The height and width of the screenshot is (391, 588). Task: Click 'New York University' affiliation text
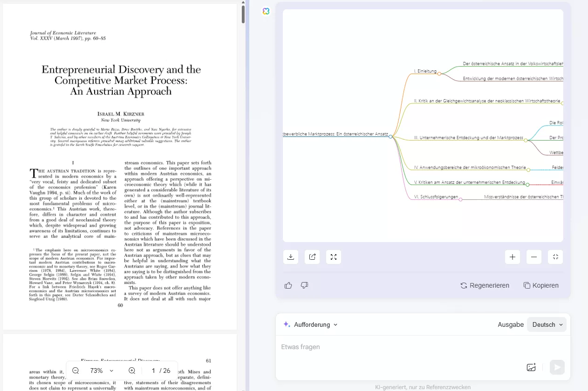coord(121,120)
